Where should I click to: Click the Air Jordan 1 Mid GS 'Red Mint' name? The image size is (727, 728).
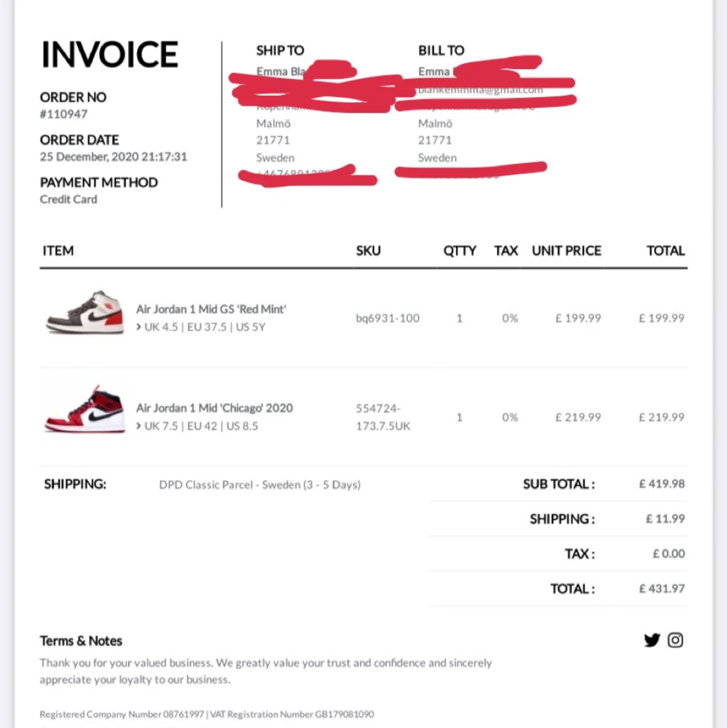211,309
